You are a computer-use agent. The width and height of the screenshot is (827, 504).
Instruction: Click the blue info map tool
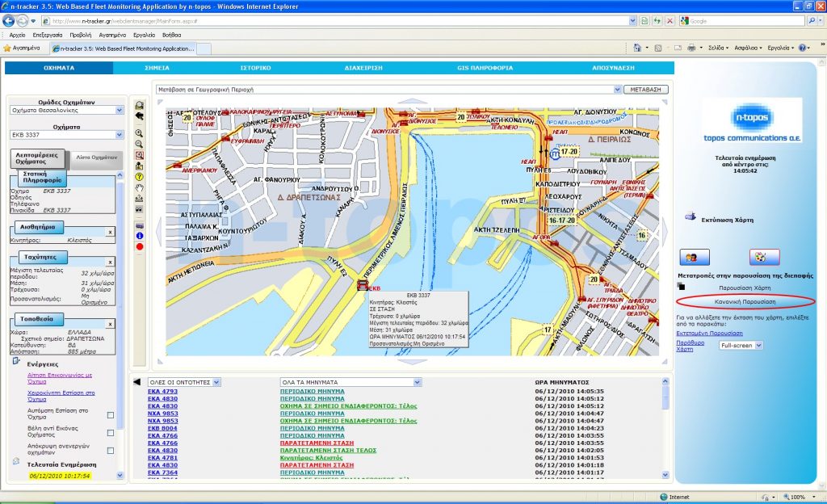tap(139, 236)
